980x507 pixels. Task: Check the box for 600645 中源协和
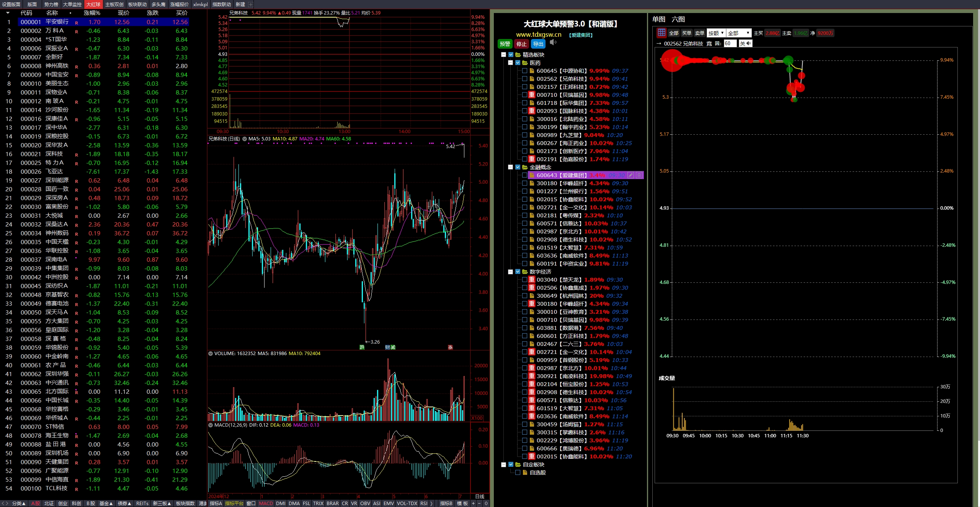(525, 71)
